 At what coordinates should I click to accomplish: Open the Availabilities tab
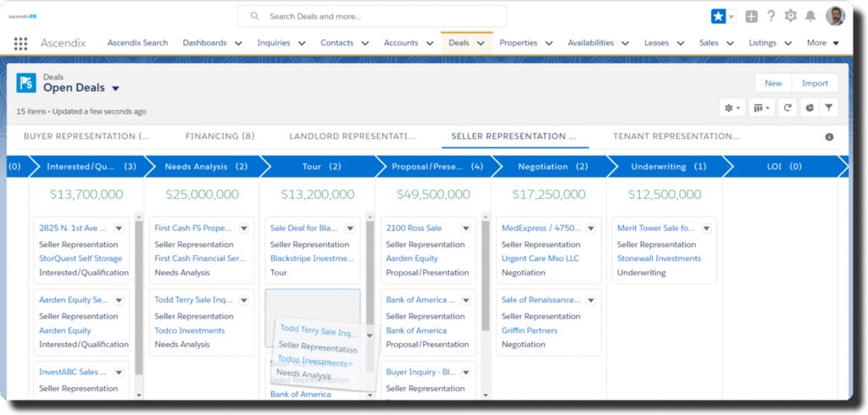[591, 42]
